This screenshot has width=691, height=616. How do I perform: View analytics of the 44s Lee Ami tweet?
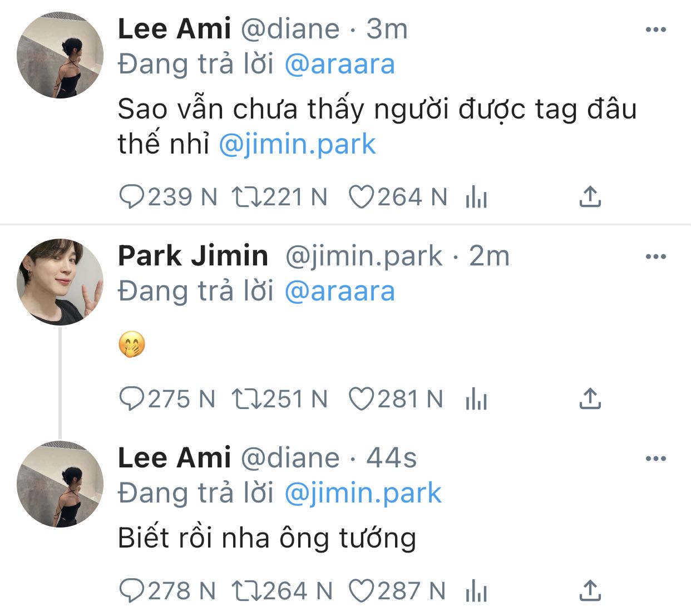click(476, 592)
